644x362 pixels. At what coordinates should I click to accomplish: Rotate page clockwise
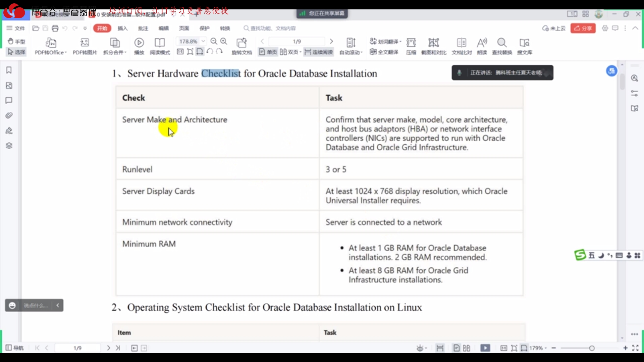pyautogui.click(x=219, y=52)
